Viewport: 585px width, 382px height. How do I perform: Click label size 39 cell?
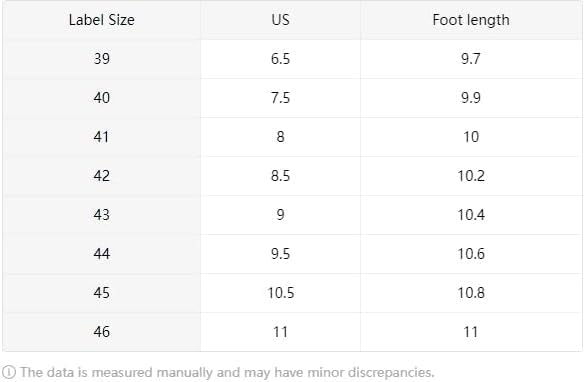[101, 59]
